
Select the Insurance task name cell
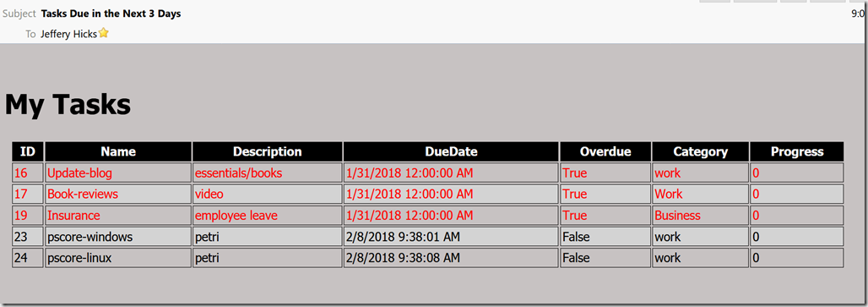coord(118,215)
